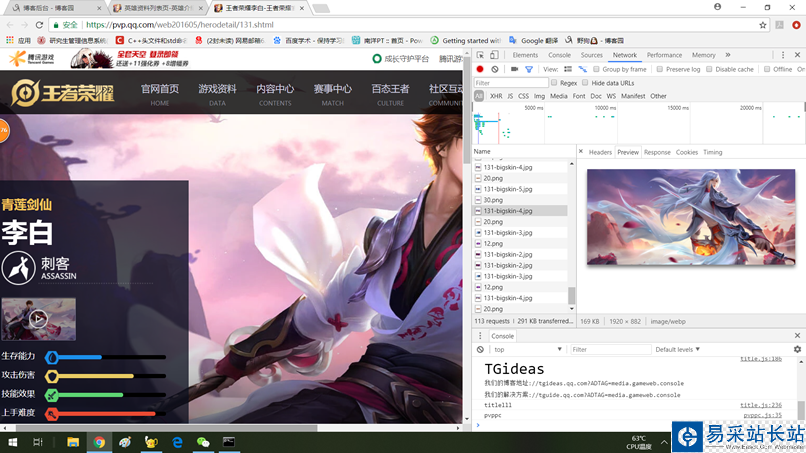
Task: Toggle the capture screenshots camera icon
Action: point(514,69)
